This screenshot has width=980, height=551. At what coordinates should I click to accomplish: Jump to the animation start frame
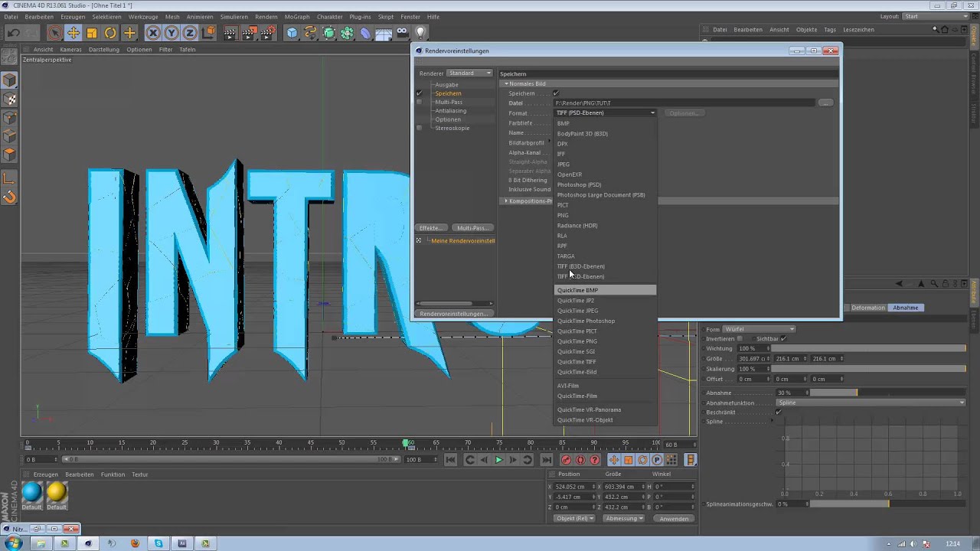[450, 460]
